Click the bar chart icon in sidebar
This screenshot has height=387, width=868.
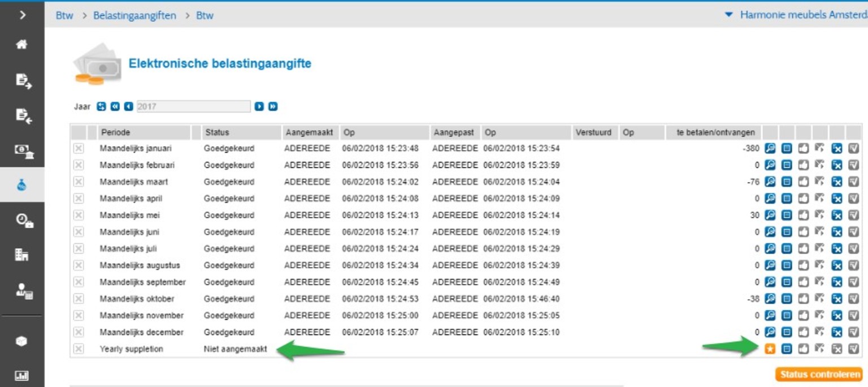click(x=22, y=375)
